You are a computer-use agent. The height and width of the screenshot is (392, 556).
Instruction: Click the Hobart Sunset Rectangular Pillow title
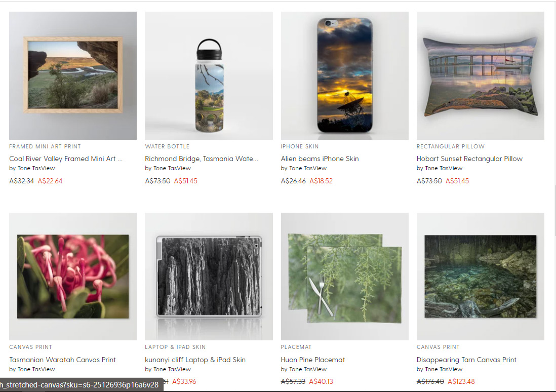tap(469, 159)
